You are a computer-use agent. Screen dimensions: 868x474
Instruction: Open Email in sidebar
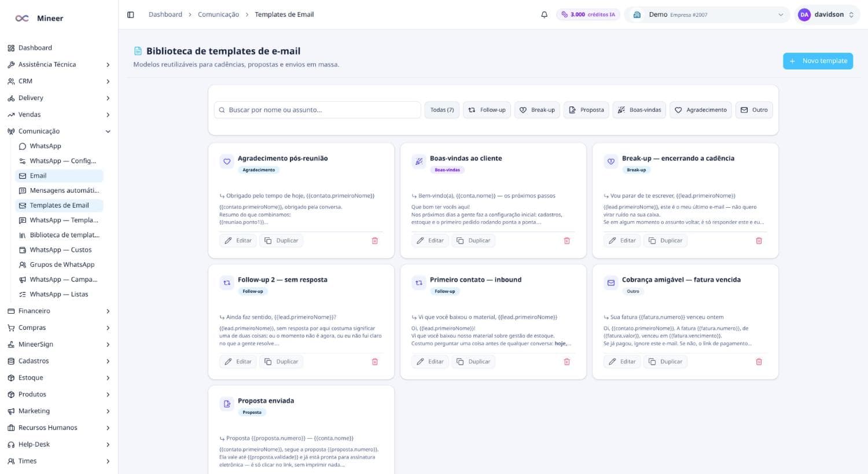pos(59,176)
